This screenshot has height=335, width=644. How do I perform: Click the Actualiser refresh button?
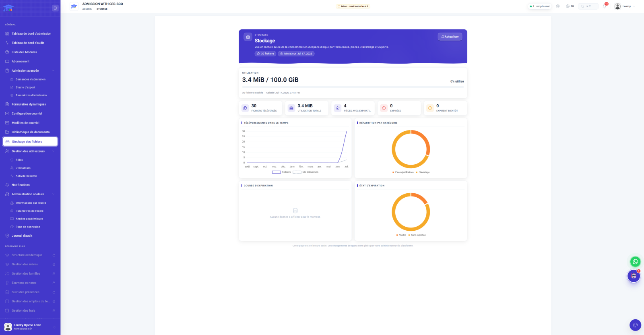click(x=450, y=37)
